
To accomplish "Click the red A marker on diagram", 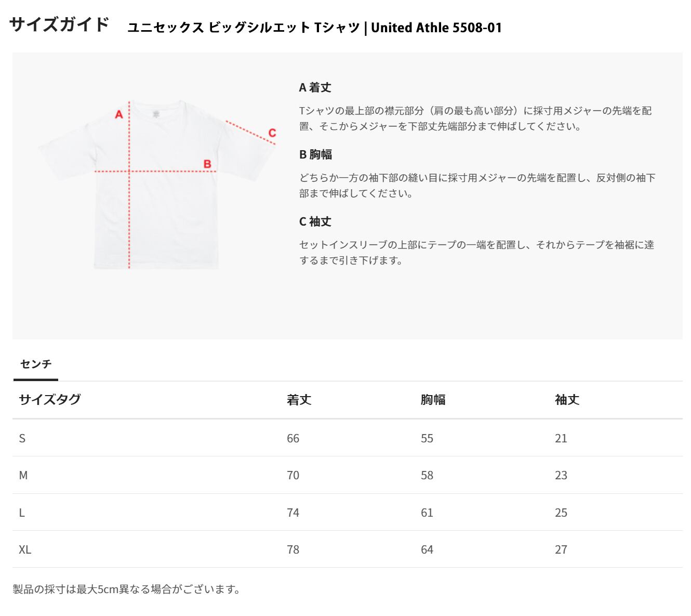I will 118,114.
